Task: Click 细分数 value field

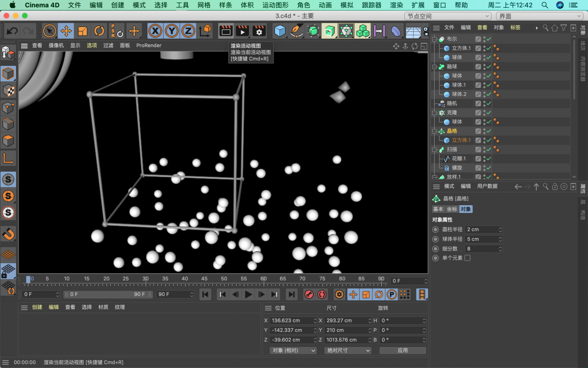Action: pyautogui.click(x=485, y=249)
